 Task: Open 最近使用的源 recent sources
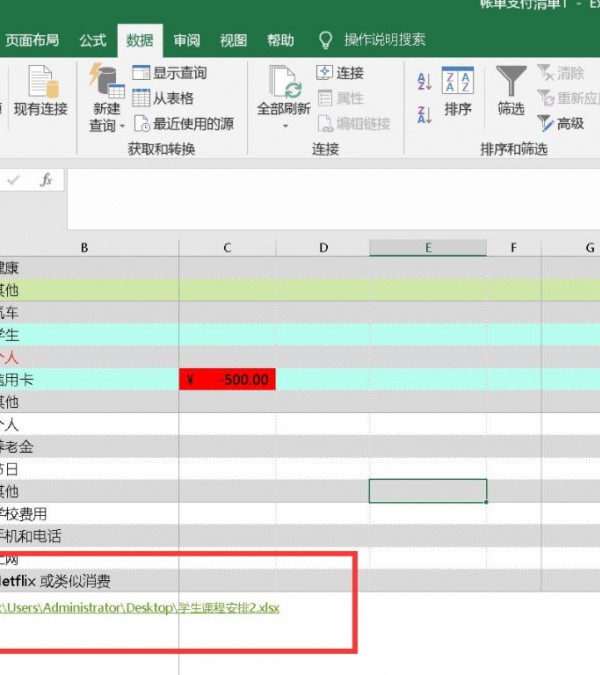click(x=183, y=124)
